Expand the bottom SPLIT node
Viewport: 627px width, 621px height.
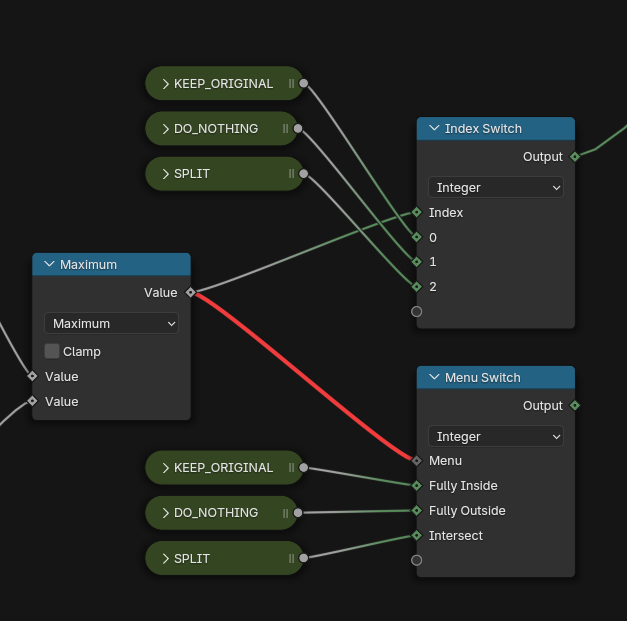click(166, 559)
